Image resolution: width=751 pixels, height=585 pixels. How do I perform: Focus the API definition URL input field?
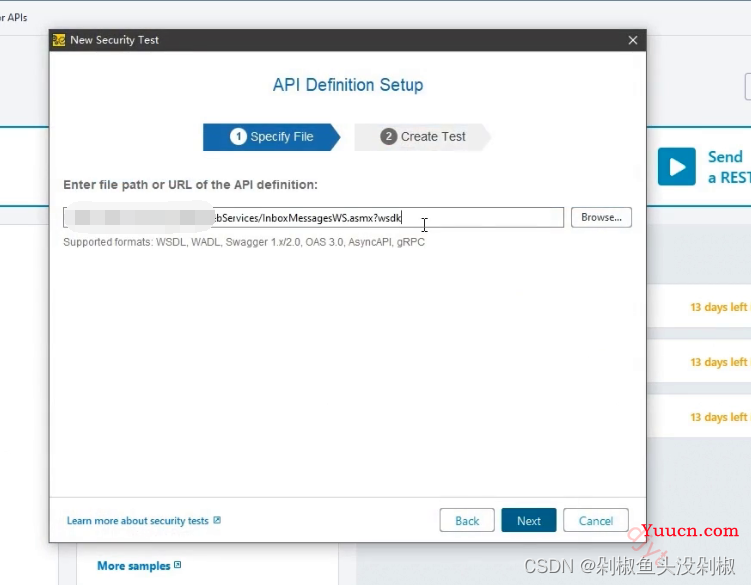pyautogui.click(x=313, y=218)
